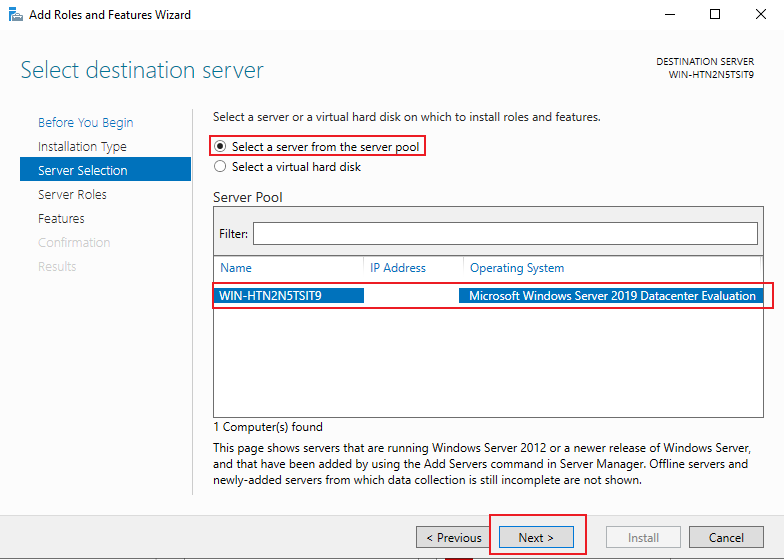The width and height of the screenshot is (784, 560).
Task: Click the Confirmation step in sidebar
Action: (x=74, y=242)
